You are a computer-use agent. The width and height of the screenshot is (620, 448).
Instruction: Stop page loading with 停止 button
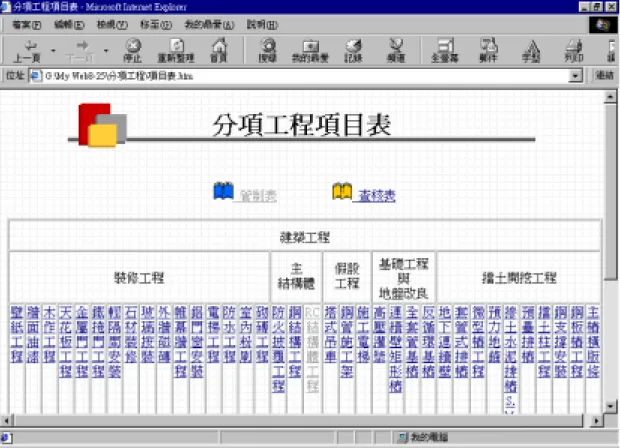[x=133, y=51]
